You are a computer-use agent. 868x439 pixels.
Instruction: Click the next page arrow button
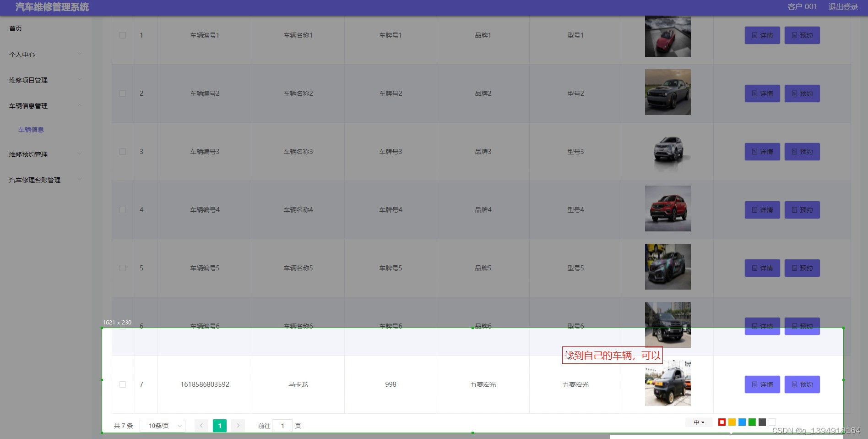tap(238, 426)
